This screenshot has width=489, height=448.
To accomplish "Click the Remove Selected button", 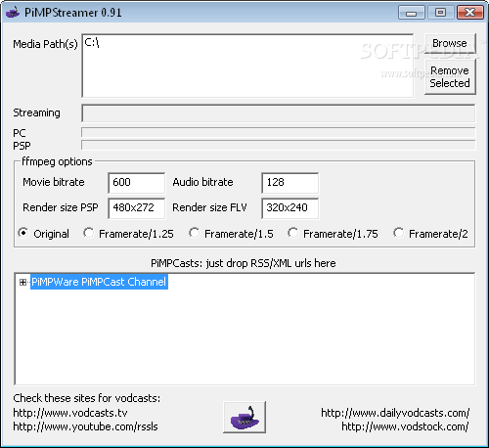I will point(450,77).
